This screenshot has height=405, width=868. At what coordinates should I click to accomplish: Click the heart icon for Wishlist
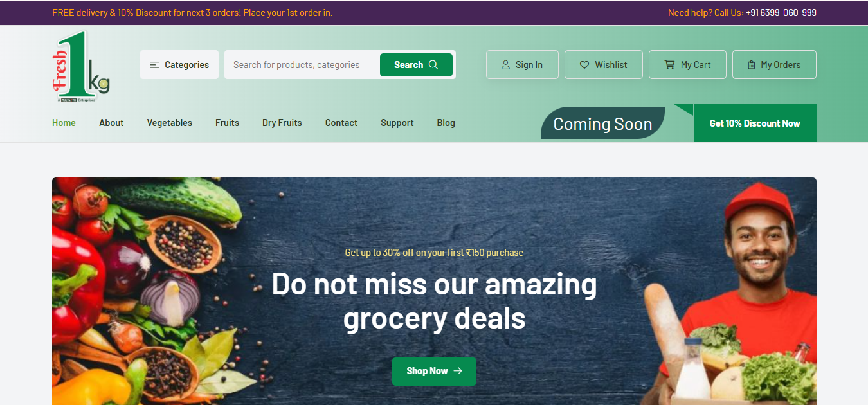pyautogui.click(x=584, y=65)
